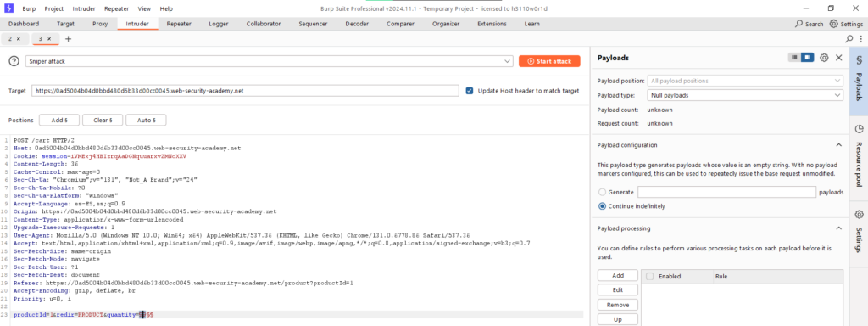Switch to the Decoder tab
The height and width of the screenshot is (326, 868).
point(357,24)
